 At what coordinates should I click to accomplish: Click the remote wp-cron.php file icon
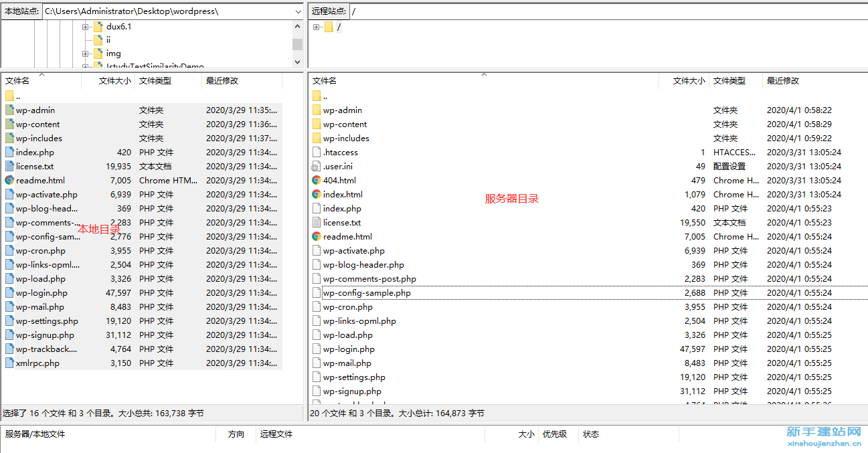coord(317,306)
